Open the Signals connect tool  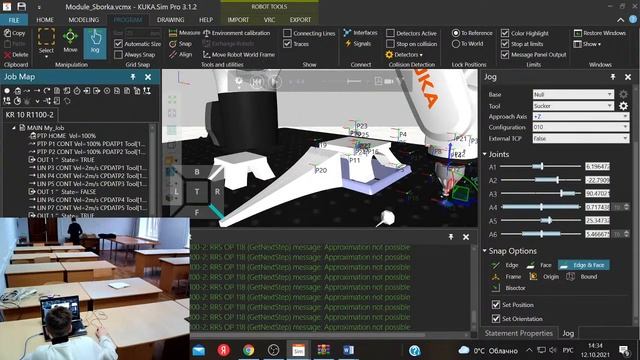tap(358, 43)
